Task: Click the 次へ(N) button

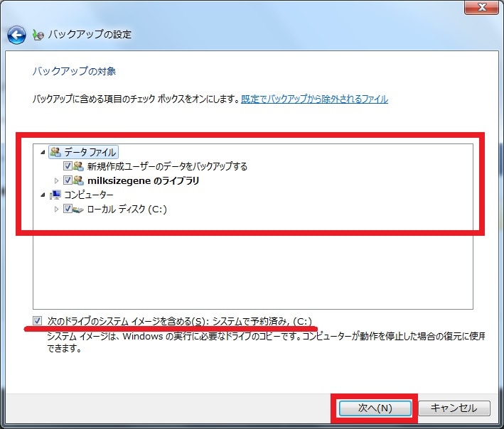Action: [375, 408]
